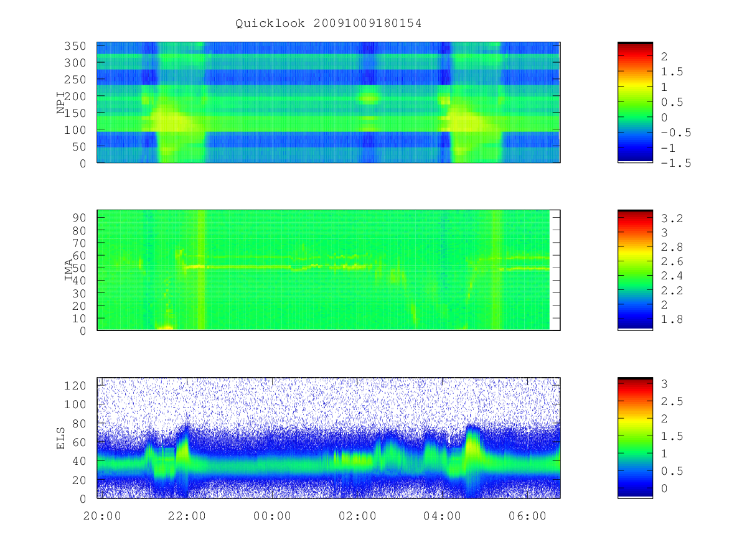Click the '-1.5' label on NPI colorbar
The image size is (747, 560).
click(x=675, y=163)
